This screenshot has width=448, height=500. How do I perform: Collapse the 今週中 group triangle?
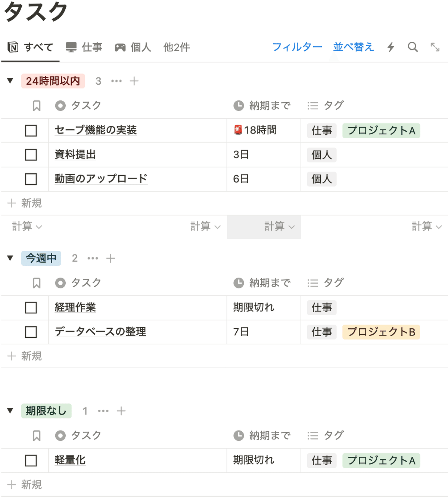[10, 258]
